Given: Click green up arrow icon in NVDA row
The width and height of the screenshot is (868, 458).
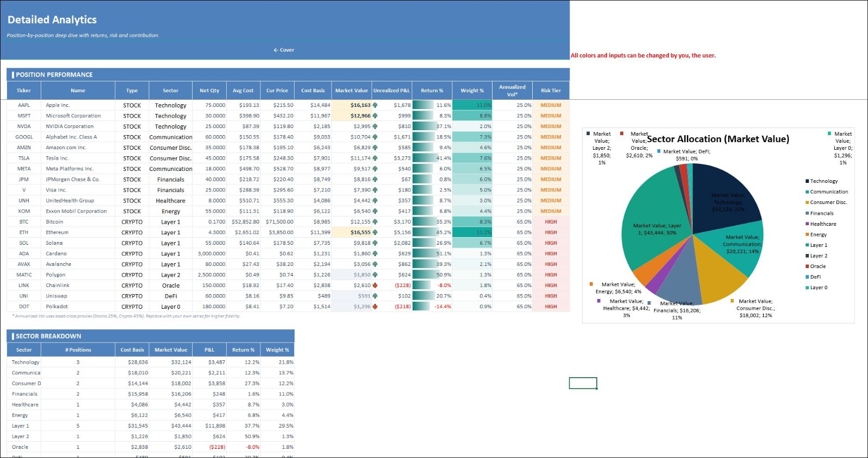Looking at the screenshot, I should pos(375,126).
